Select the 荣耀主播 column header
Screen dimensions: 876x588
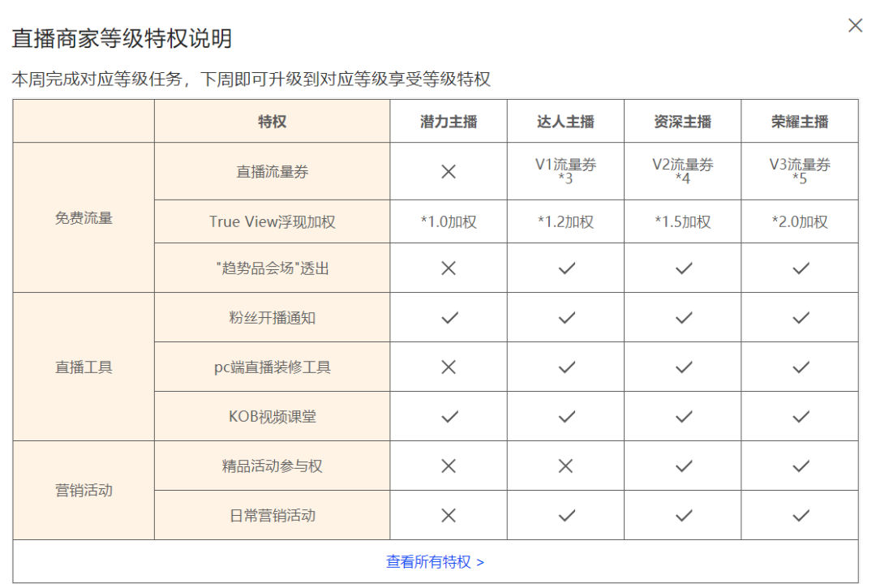pos(800,122)
